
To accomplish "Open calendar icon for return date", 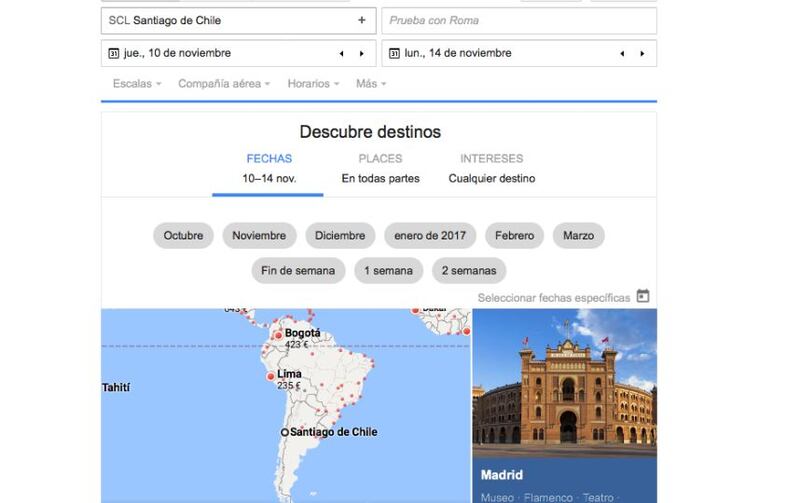I will [x=394, y=53].
